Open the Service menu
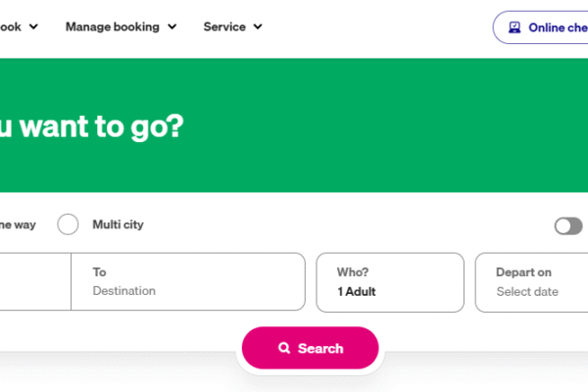The width and height of the screenshot is (588, 392). pos(224,27)
